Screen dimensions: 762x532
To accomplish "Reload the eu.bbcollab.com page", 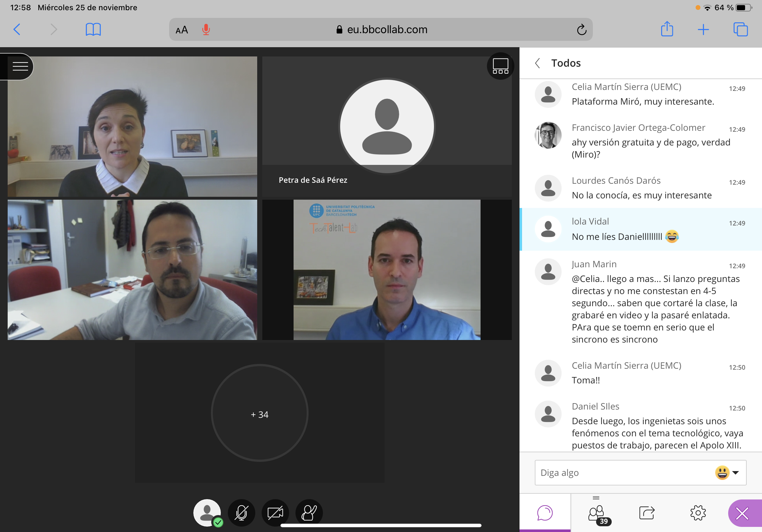I will [x=581, y=30].
